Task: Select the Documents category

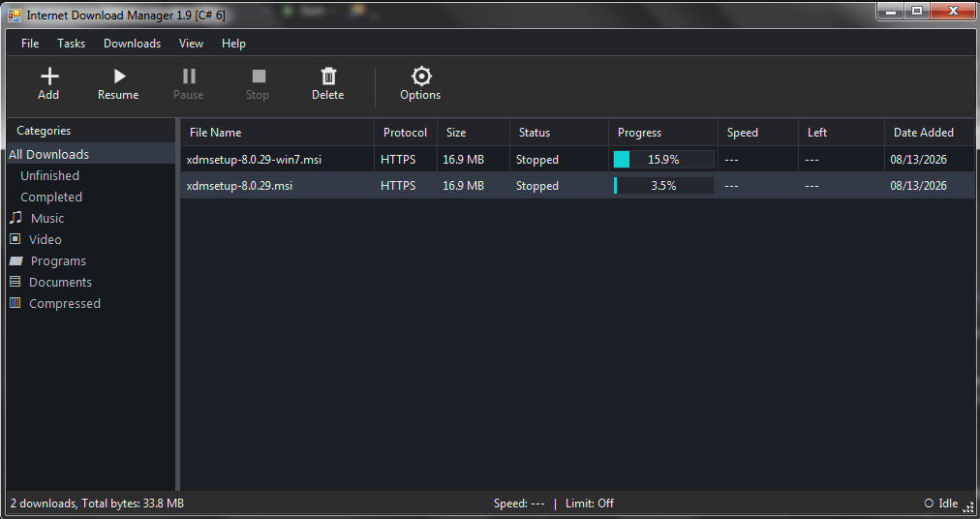Action: [60, 282]
